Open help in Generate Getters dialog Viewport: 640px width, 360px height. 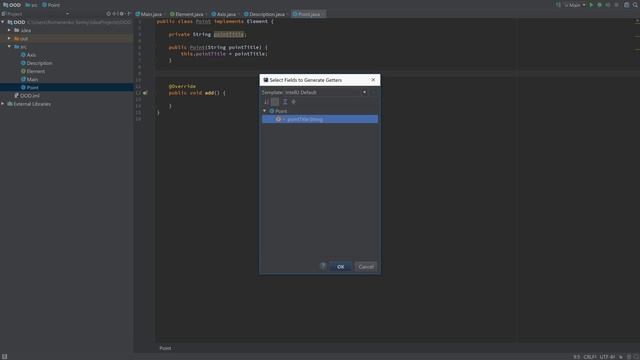(323, 266)
